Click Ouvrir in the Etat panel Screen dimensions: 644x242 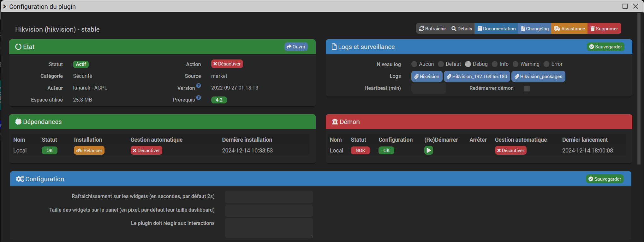click(x=296, y=47)
